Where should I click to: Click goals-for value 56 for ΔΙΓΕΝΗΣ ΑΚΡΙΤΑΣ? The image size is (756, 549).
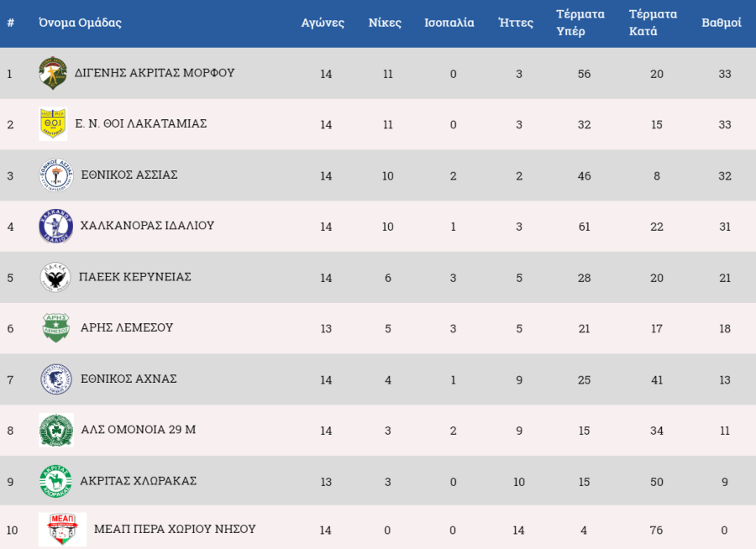[584, 74]
